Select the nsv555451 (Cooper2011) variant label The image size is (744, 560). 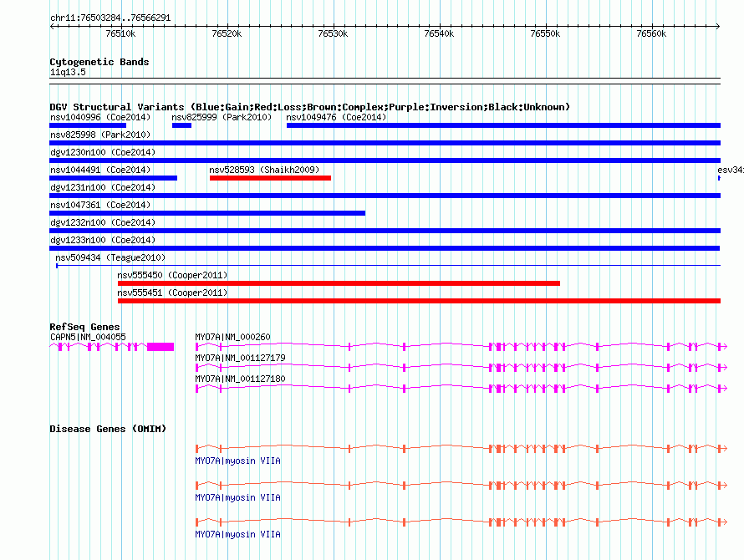172,293
